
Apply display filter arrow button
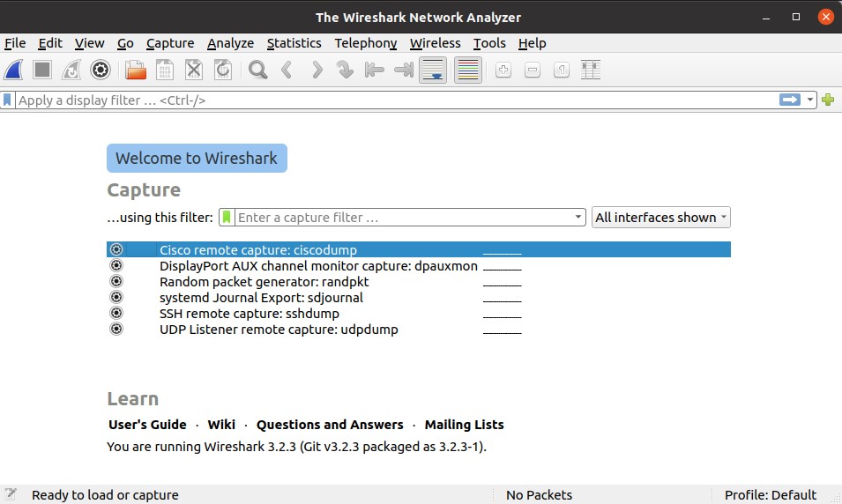[x=790, y=100]
